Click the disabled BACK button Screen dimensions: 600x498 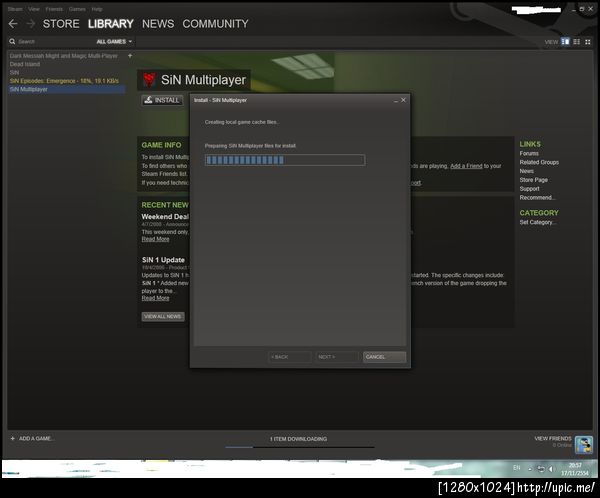coord(290,357)
